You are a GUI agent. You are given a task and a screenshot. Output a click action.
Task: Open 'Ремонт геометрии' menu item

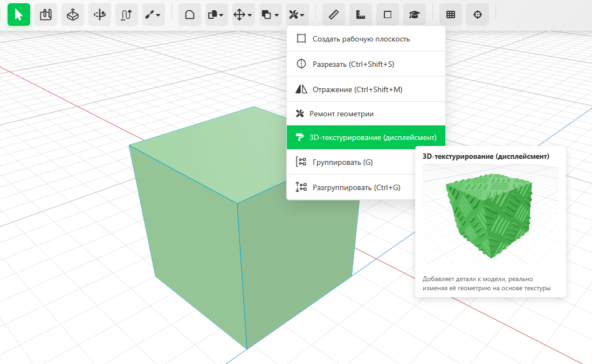coord(366,114)
